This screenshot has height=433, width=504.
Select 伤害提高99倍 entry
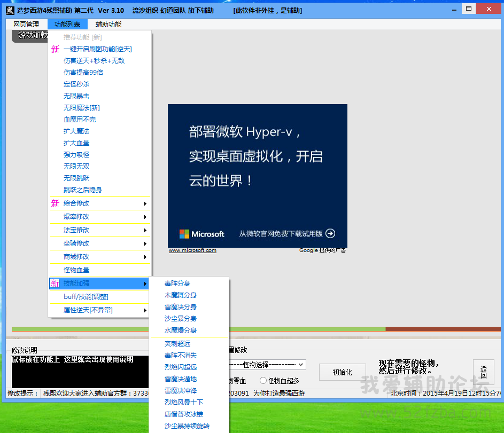click(99, 73)
